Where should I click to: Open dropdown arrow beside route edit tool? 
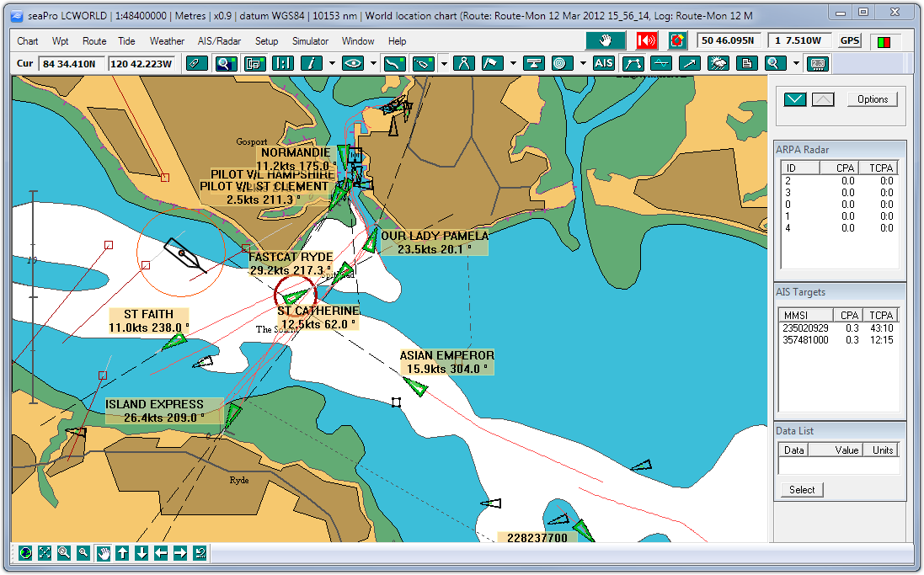click(x=444, y=64)
